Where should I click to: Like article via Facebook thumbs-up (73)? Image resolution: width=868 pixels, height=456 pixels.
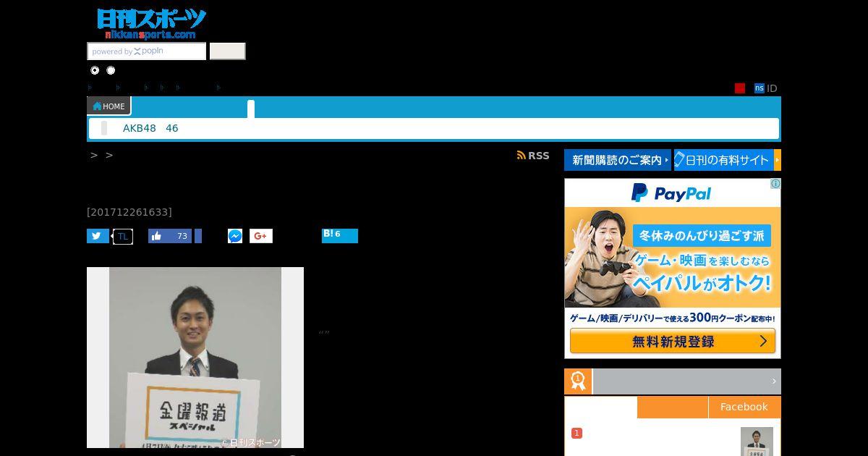coord(170,236)
